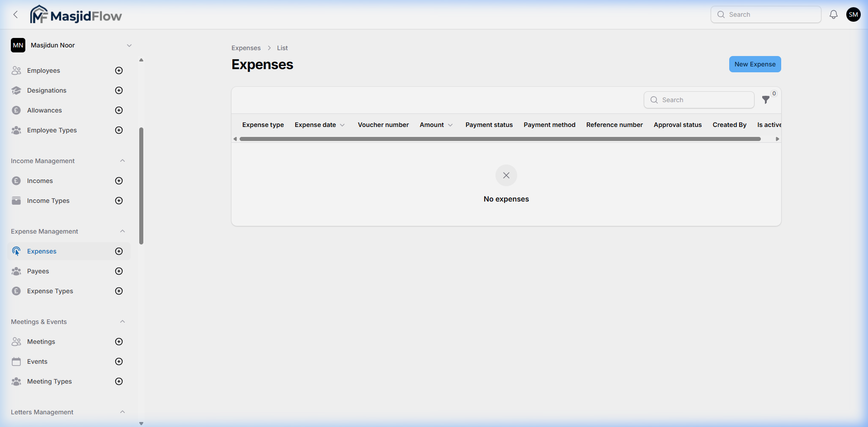
Task: Click the plus icon next to Designations
Action: click(x=118, y=90)
